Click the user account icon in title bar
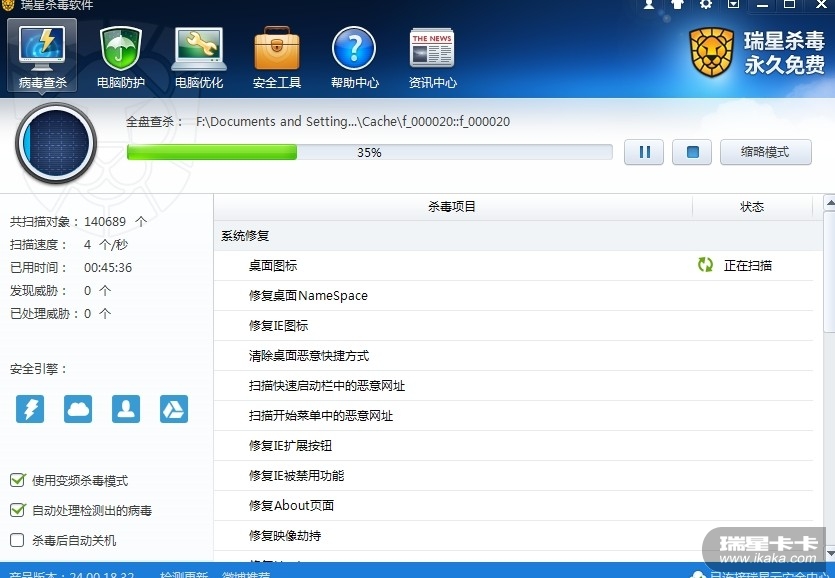The width and height of the screenshot is (835, 578). click(x=649, y=5)
